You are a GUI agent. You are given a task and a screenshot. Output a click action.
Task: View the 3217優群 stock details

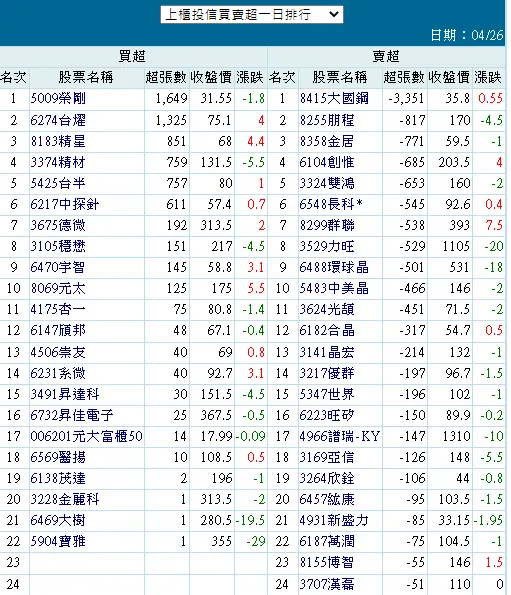[x=327, y=373]
